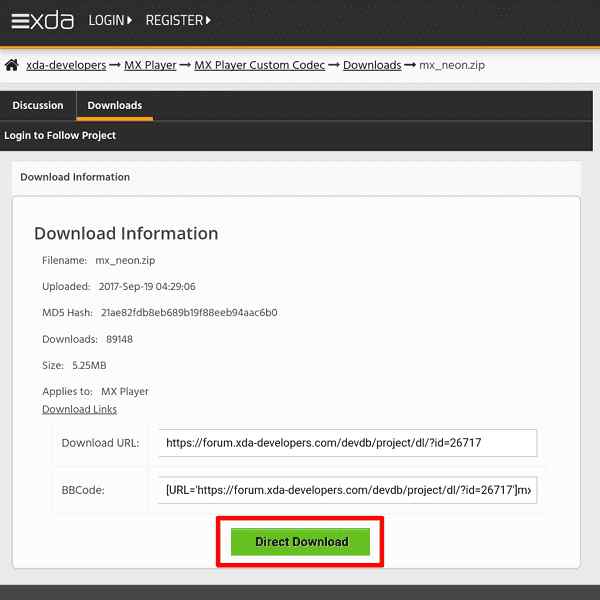
Task: Switch to the Downloads tab
Action: point(115,105)
